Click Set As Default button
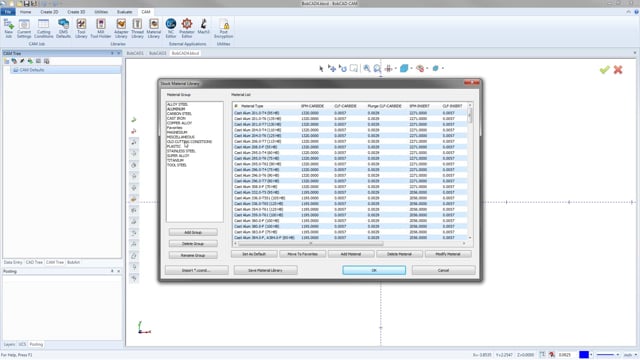640x360 pixels. (254, 254)
